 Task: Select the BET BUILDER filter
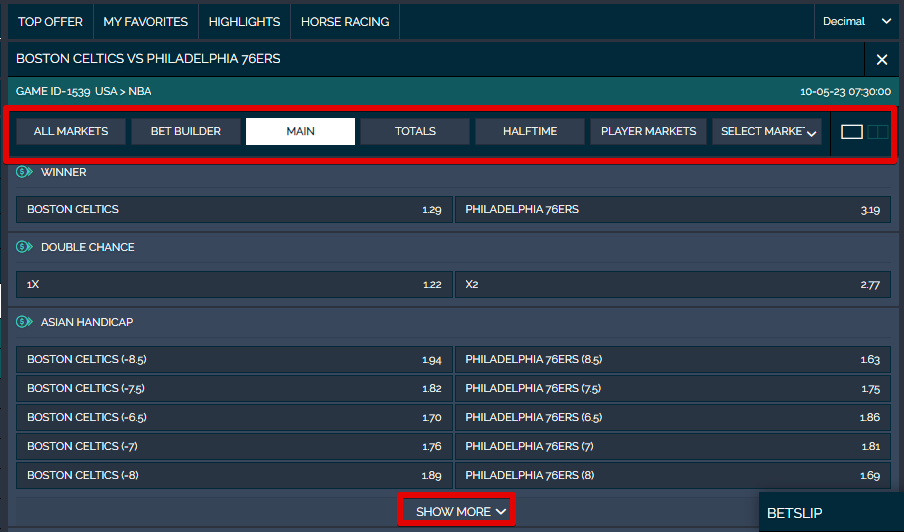186,131
